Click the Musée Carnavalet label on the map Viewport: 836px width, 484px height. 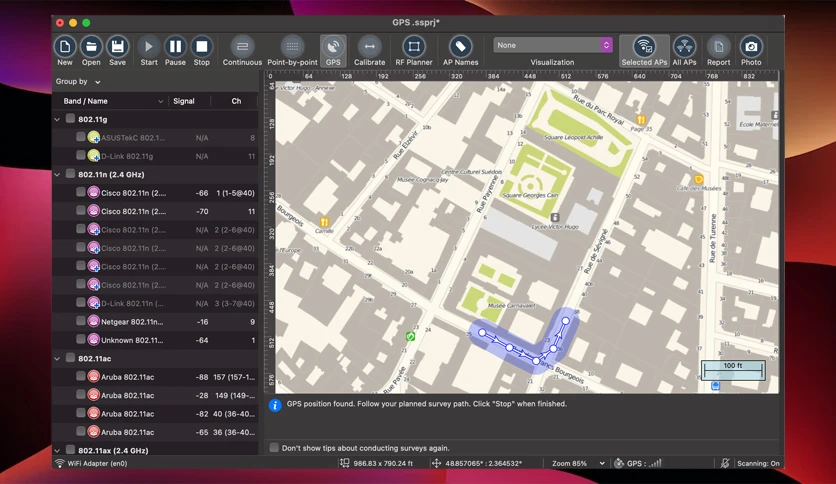pyautogui.click(x=512, y=305)
